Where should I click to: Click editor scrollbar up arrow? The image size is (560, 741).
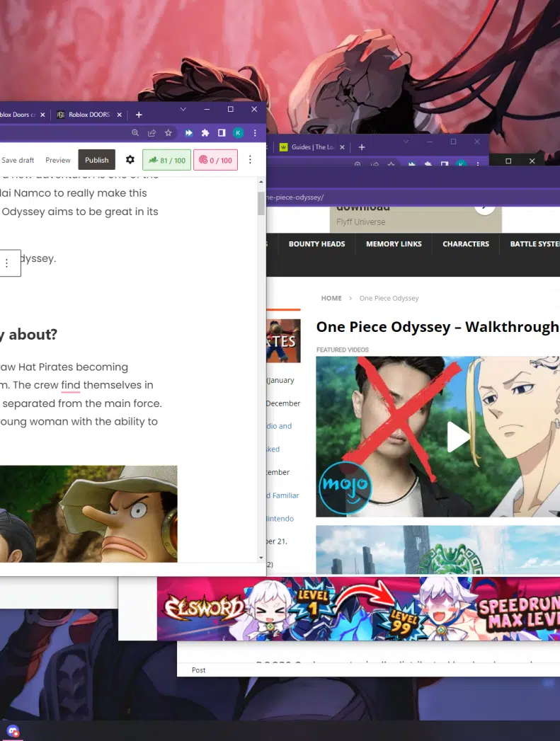point(261,181)
